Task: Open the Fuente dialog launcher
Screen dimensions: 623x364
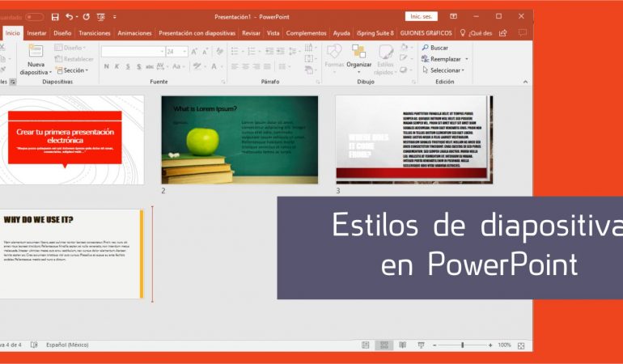Action: tap(223, 82)
